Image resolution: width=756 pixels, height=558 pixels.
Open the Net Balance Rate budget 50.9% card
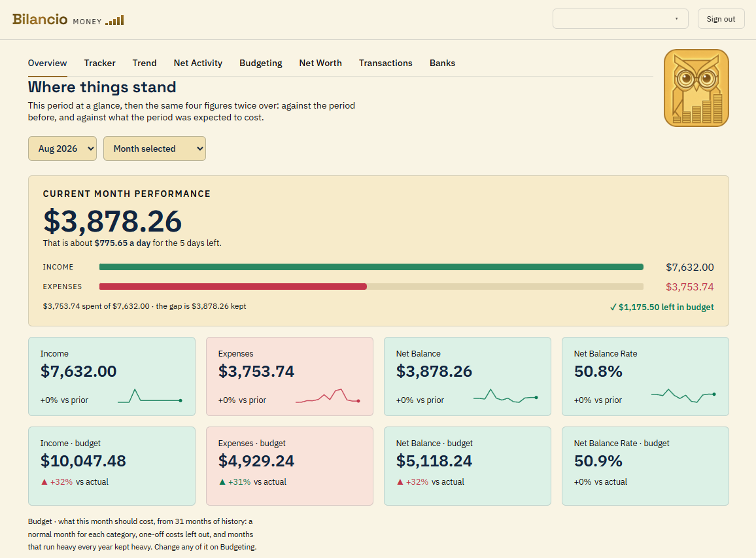pos(645,466)
